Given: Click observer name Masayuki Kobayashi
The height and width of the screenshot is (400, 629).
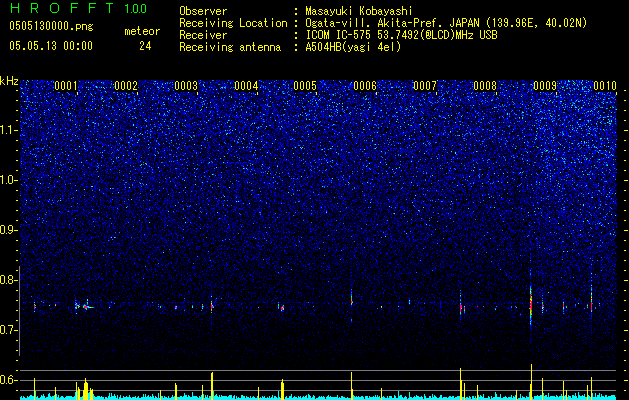Looking at the screenshot, I should (359, 11).
